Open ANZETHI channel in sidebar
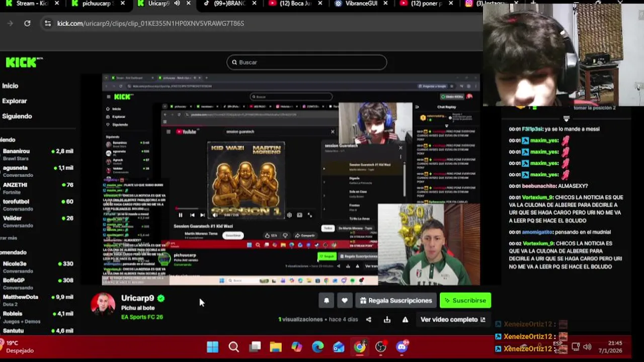 [x=38, y=188]
